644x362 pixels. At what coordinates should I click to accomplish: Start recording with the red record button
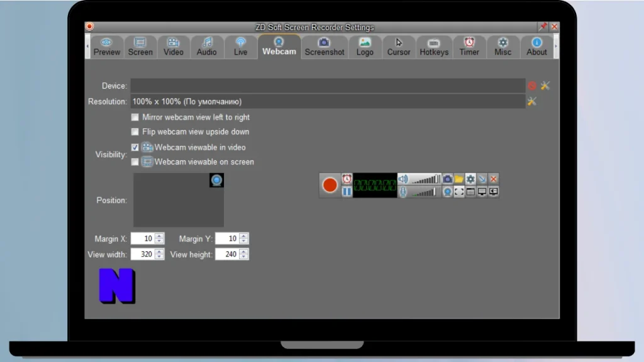(x=330, y=185)
